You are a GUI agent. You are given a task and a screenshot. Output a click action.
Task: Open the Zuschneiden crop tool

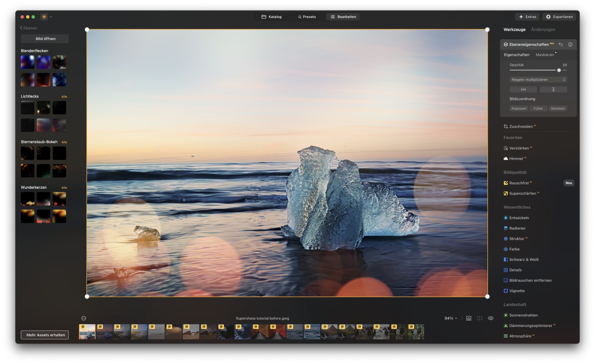pyautogui.click(x=521, y=127)
